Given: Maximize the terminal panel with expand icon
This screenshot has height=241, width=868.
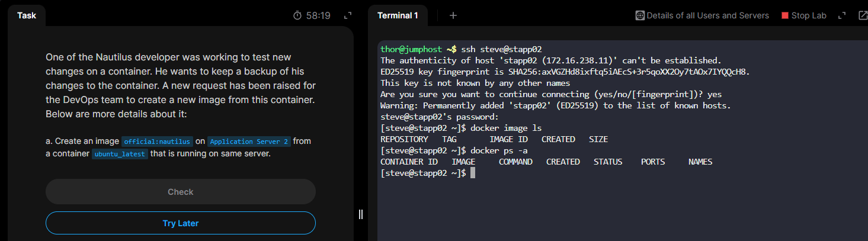Looking at the screenshot, I should 841,16.
